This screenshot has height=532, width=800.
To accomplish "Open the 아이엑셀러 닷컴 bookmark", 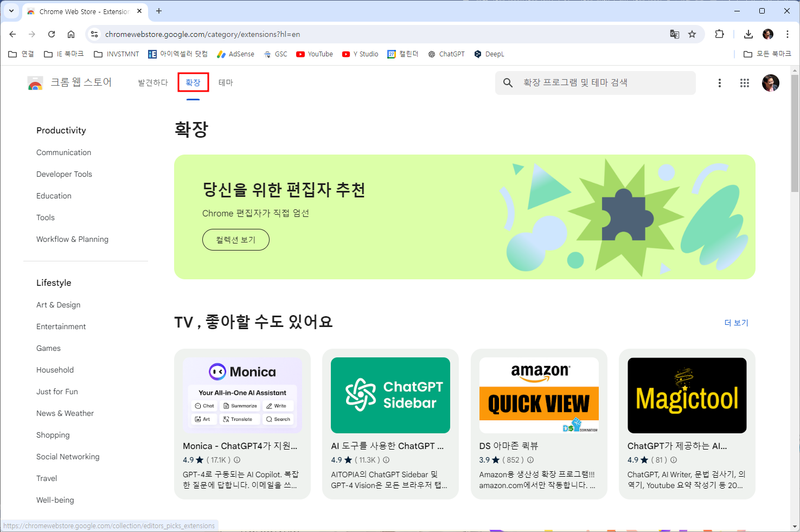I will click(178, 54).
